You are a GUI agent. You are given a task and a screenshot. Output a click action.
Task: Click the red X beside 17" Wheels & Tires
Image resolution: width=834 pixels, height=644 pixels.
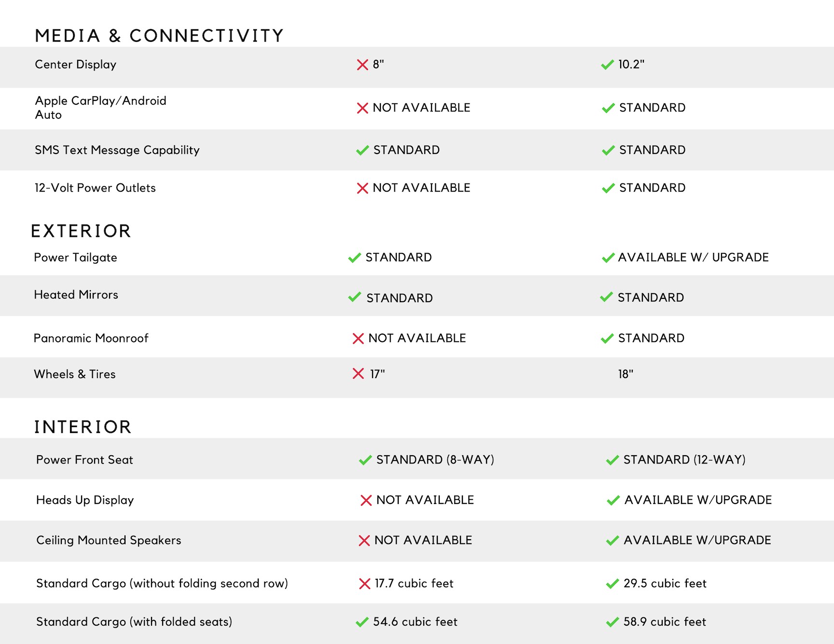click(x=358, y=374)
